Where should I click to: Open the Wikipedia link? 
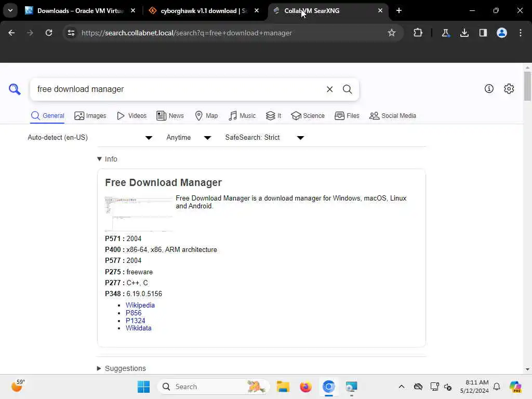point(140,305)
